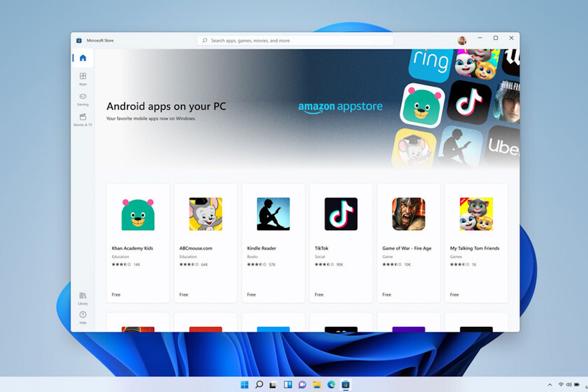
Task: Click the Wi-Fi icon in the system tray
Action: click(561, 384)
